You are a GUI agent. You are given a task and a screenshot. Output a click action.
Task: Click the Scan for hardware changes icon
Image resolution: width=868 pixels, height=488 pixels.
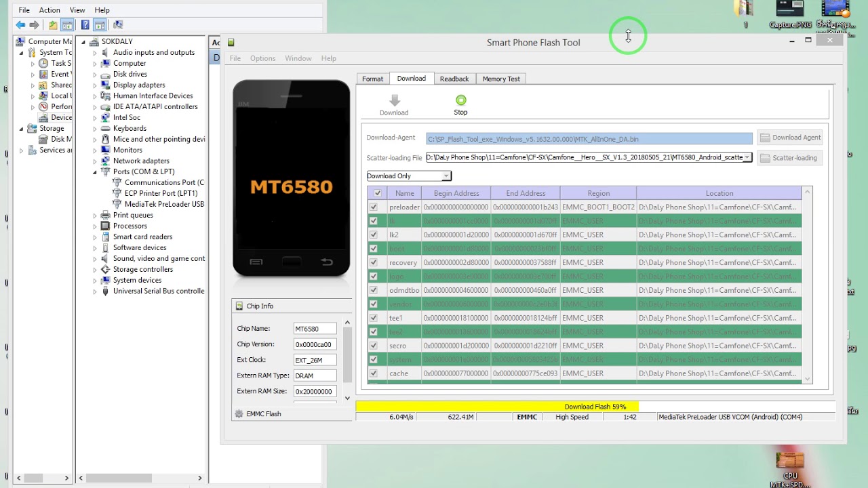[x=118, y=25]
